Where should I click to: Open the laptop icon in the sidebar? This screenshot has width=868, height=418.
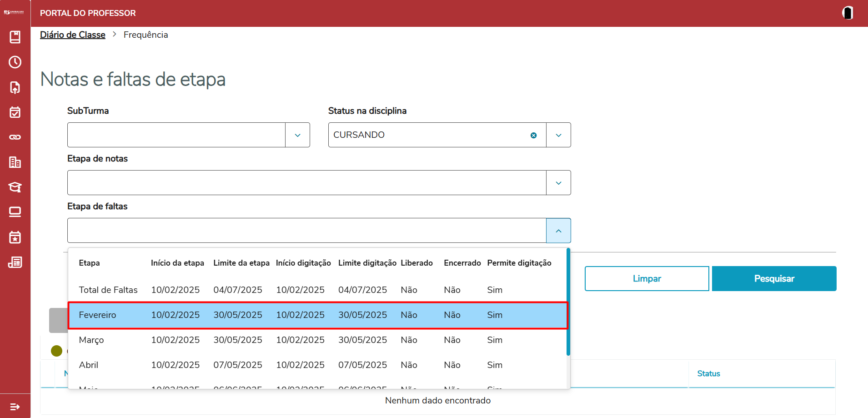pos(15,212)
